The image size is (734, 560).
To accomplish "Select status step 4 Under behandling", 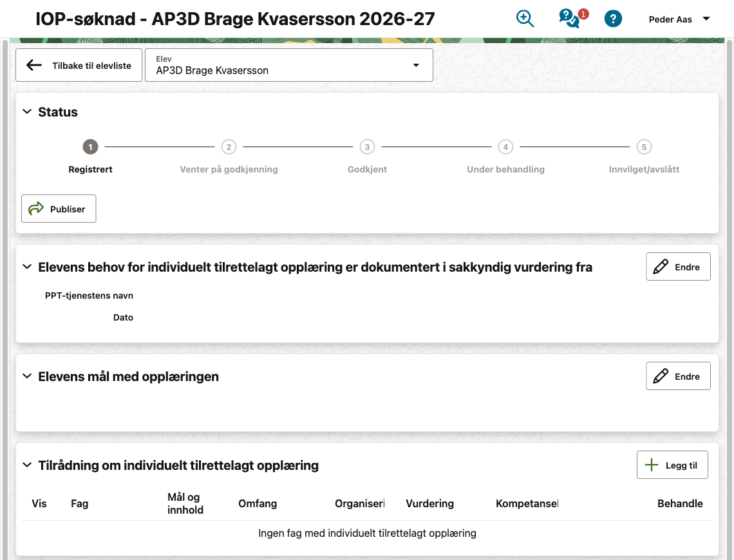I will (x=505, y=147).
